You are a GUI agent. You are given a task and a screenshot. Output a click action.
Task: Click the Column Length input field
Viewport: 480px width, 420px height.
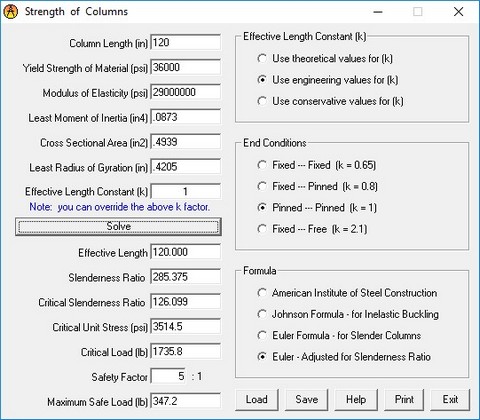tap(185, 43)
